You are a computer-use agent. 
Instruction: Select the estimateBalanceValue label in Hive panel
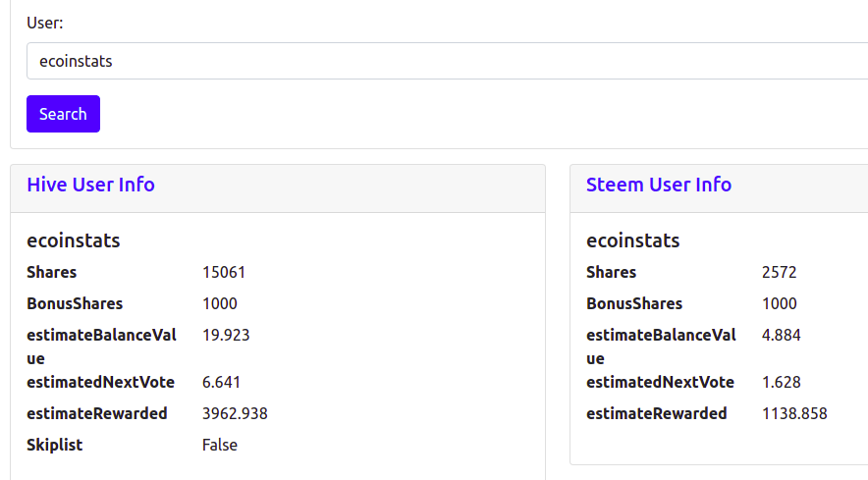click(x=102, y=347)
